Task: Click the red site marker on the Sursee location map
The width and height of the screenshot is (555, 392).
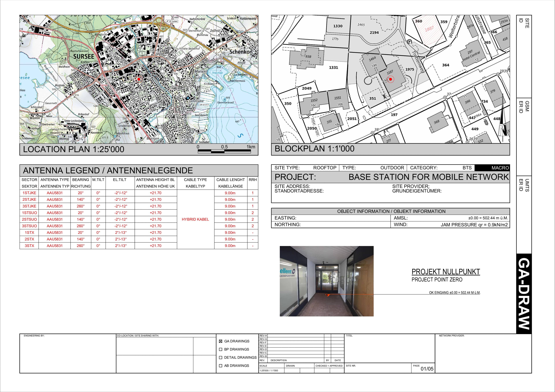Action: click(x=139, y=79)
